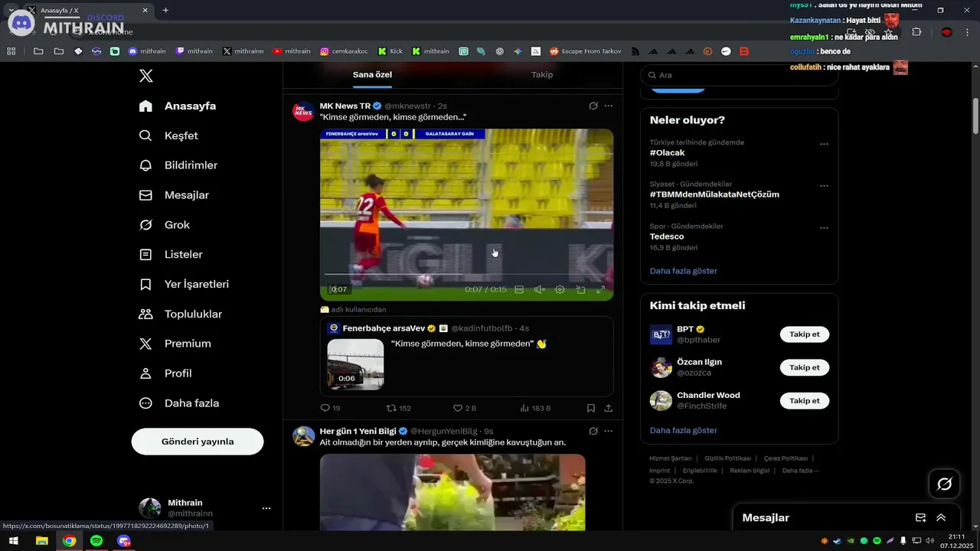The width and height of the screenshot is (980, 551).
Task: Open quoted Fenerbahçe arsaVev account
Action: (384, 328)
